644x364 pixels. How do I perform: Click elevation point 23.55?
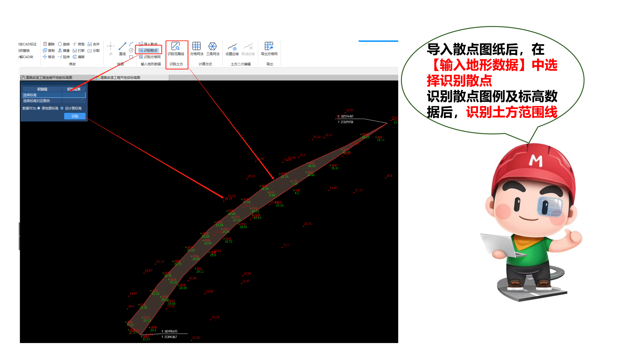(196, 338)
